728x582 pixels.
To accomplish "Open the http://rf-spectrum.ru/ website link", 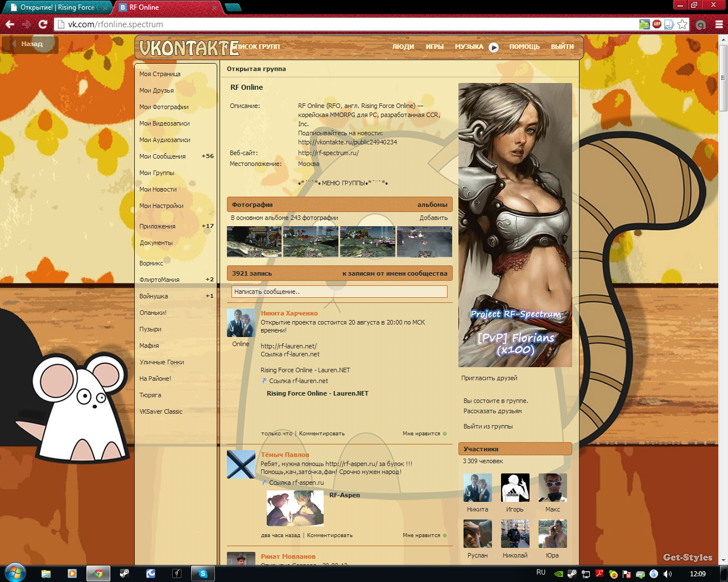I will (328, 153).
